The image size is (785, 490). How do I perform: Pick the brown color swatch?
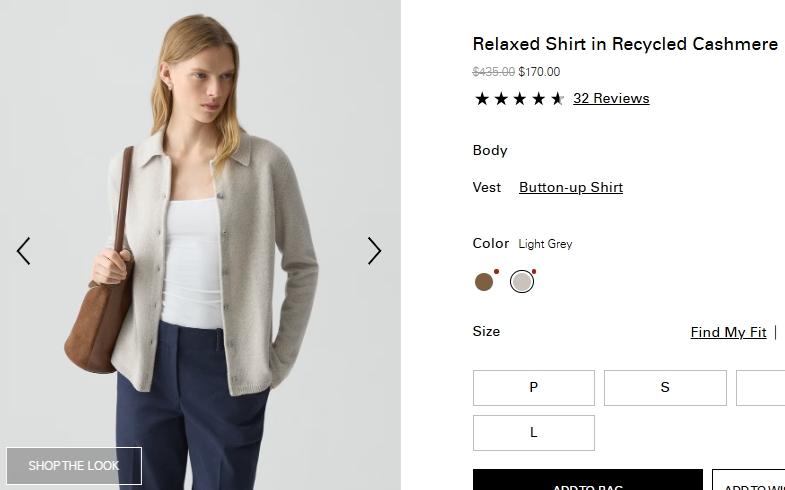click(484, 282)
